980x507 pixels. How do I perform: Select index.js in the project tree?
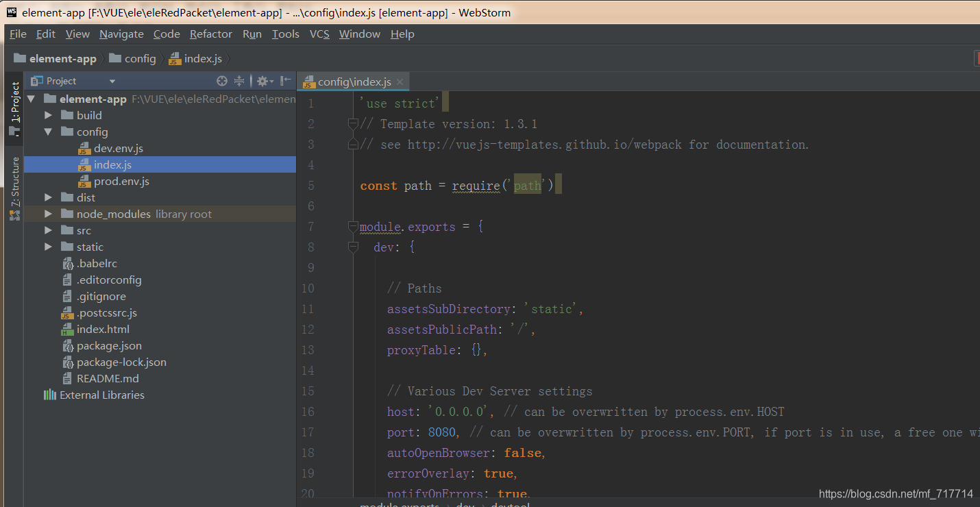pyautogui.click(x=160, y=164)
